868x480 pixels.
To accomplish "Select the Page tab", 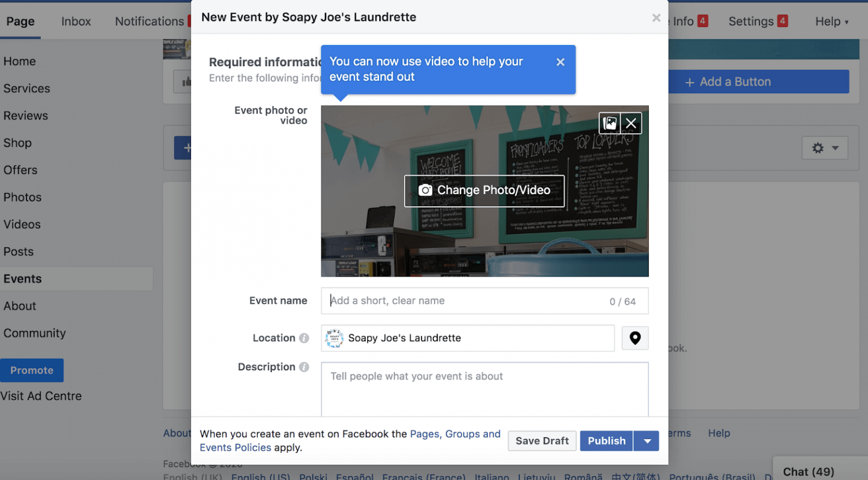I will 20,21.
